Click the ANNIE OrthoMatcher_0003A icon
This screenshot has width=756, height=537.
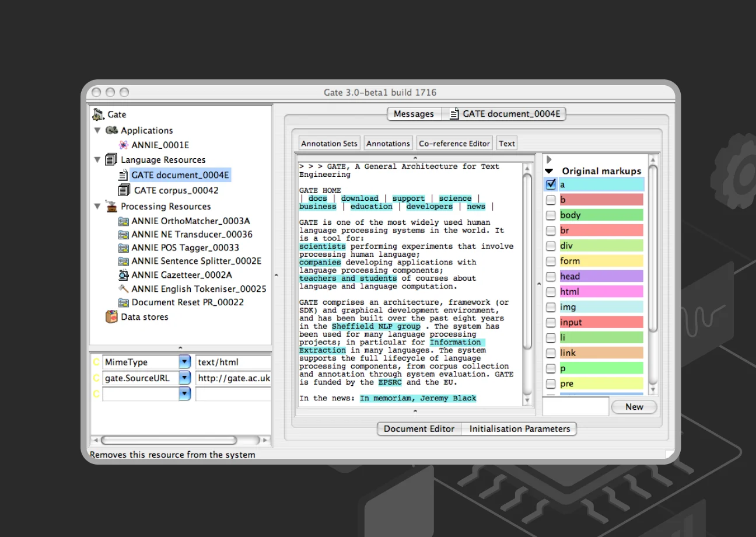tap(123, 221)
